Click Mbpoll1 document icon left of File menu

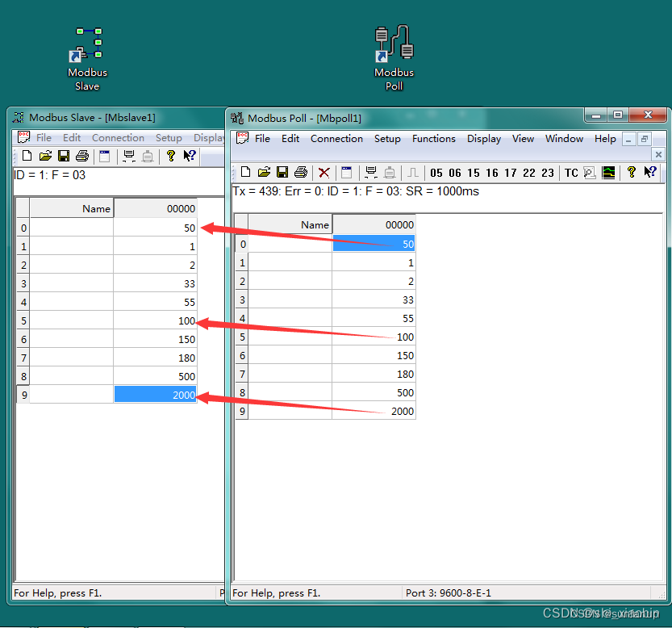point(242,138)
